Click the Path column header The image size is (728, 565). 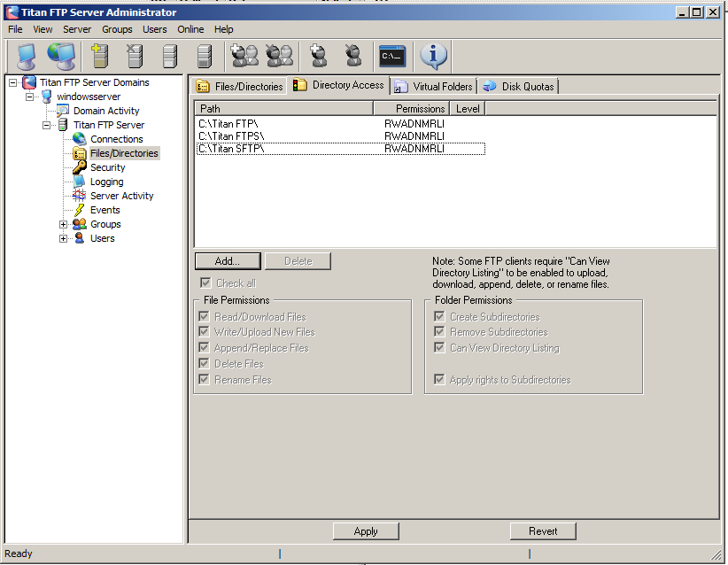(283, 109)
